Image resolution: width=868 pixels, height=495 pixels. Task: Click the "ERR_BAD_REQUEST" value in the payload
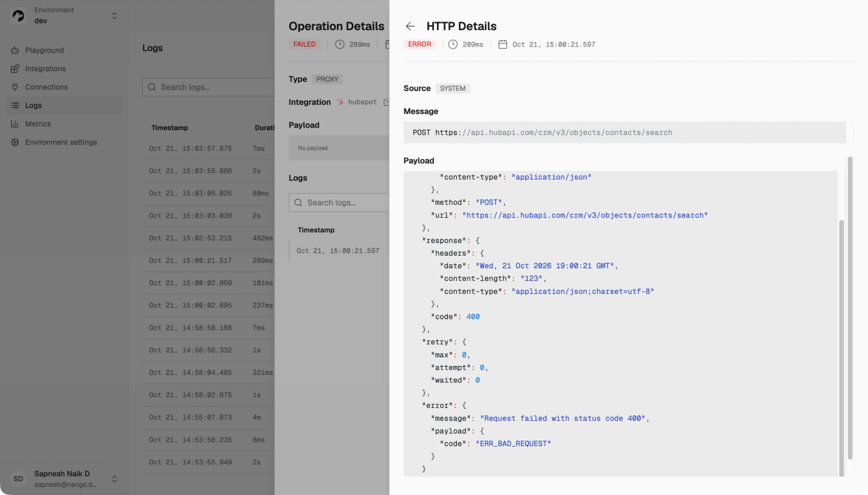coord(514,444)
